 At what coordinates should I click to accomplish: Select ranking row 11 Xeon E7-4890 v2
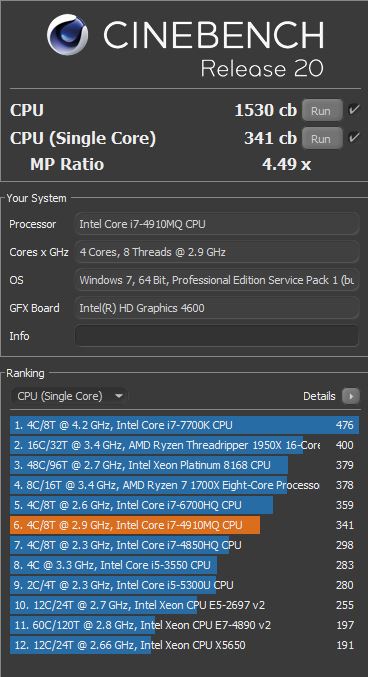click(184, 625)
